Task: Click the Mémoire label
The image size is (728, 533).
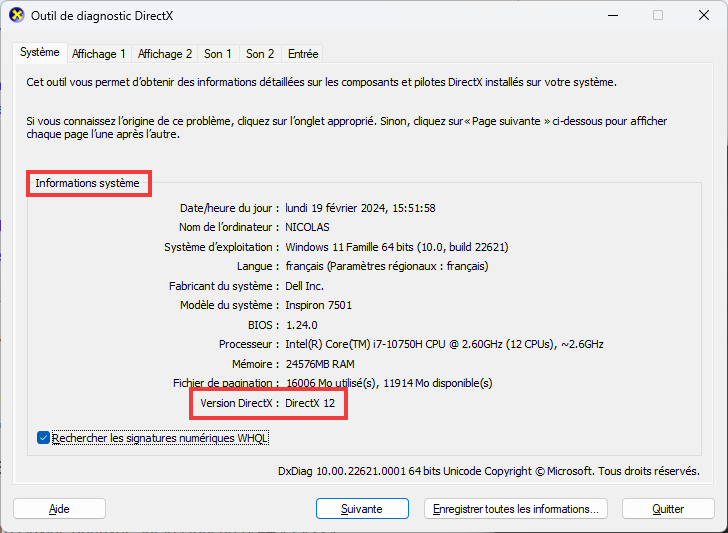Action: [x=256, y=364]
